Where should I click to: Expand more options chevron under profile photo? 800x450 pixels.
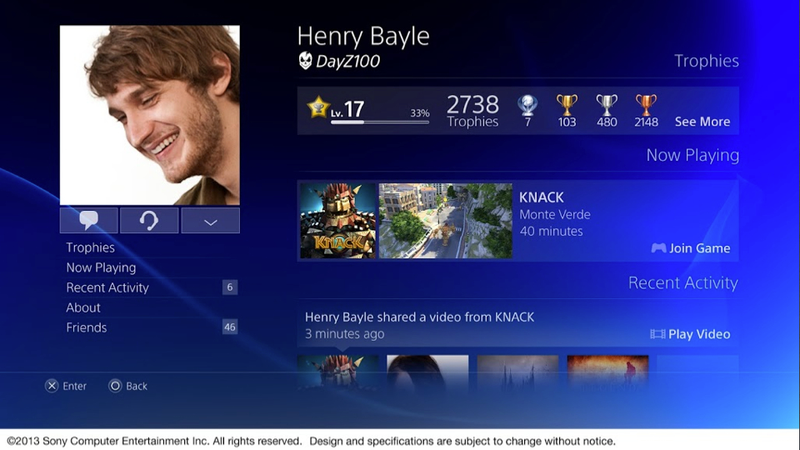(x=210, y=220)
